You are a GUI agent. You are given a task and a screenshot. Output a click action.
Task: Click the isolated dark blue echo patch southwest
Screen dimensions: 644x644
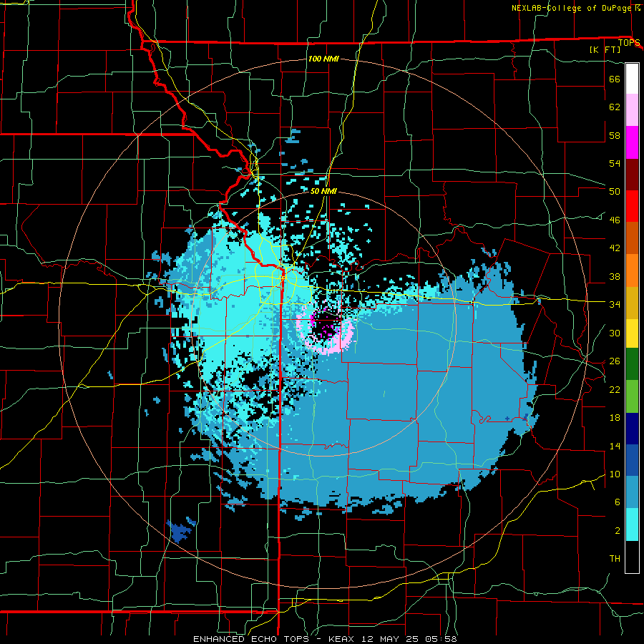180,530
